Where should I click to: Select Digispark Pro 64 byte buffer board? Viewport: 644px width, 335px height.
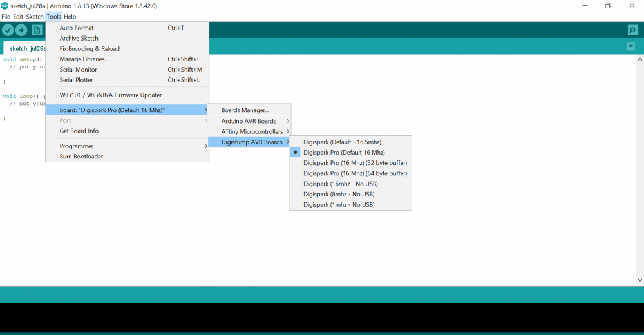350,173
